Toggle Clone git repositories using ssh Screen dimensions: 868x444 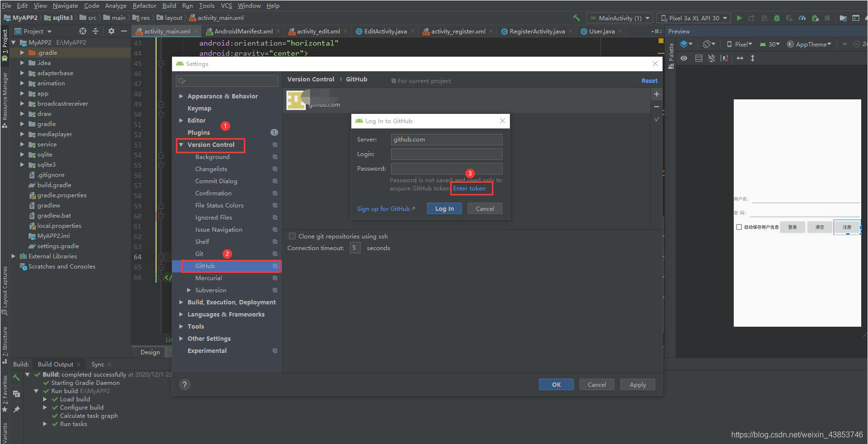(292, 236)
